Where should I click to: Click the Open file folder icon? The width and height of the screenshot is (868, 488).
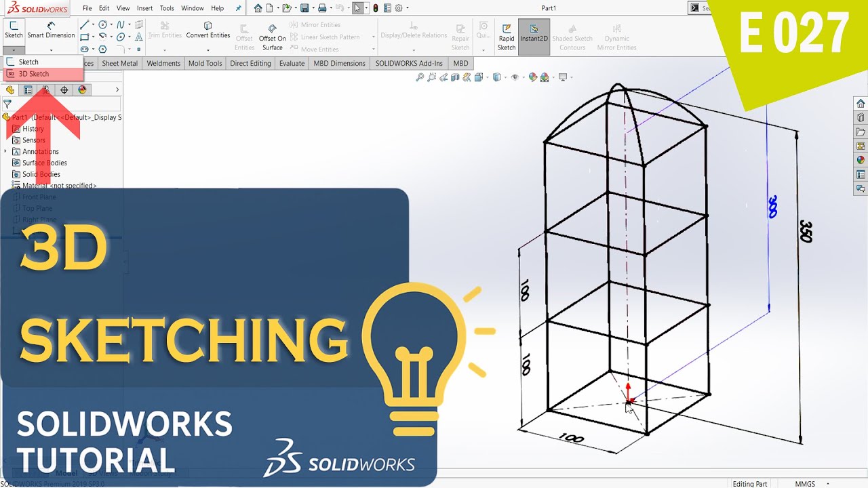pos(286,8)
